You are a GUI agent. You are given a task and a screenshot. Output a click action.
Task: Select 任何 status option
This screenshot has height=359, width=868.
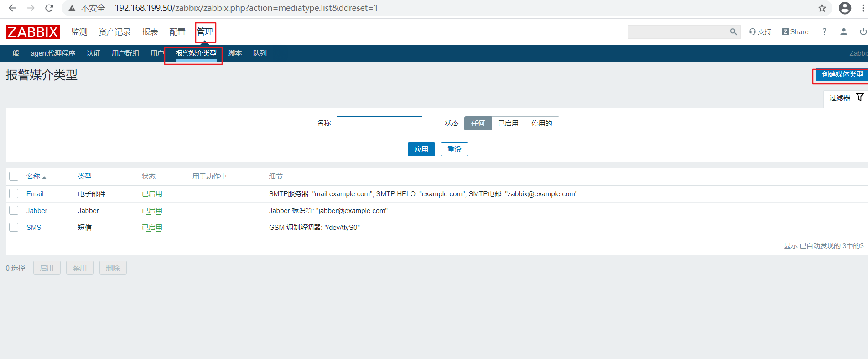[x=478, y=123]
